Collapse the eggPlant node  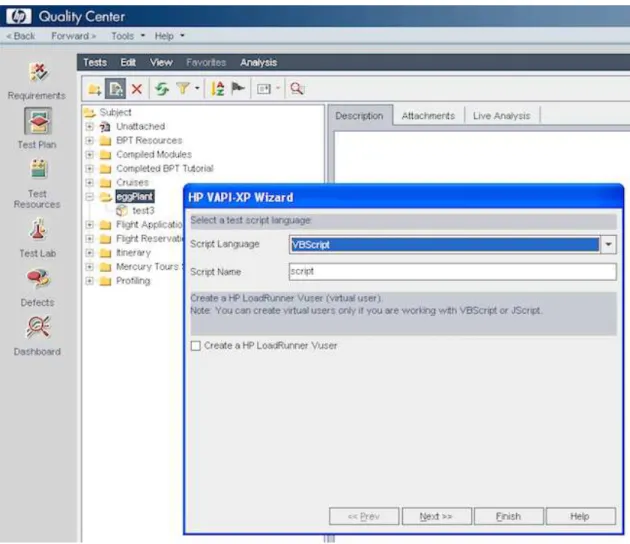click(x=90, y=197)
